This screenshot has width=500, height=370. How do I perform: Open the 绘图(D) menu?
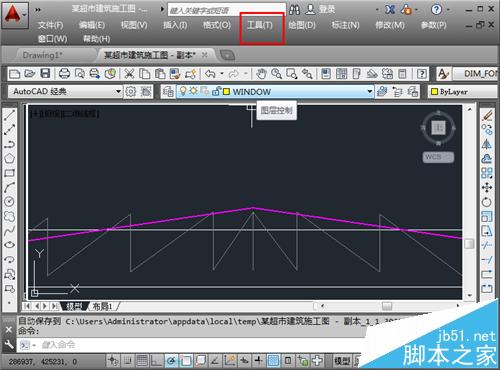[302, 25]
